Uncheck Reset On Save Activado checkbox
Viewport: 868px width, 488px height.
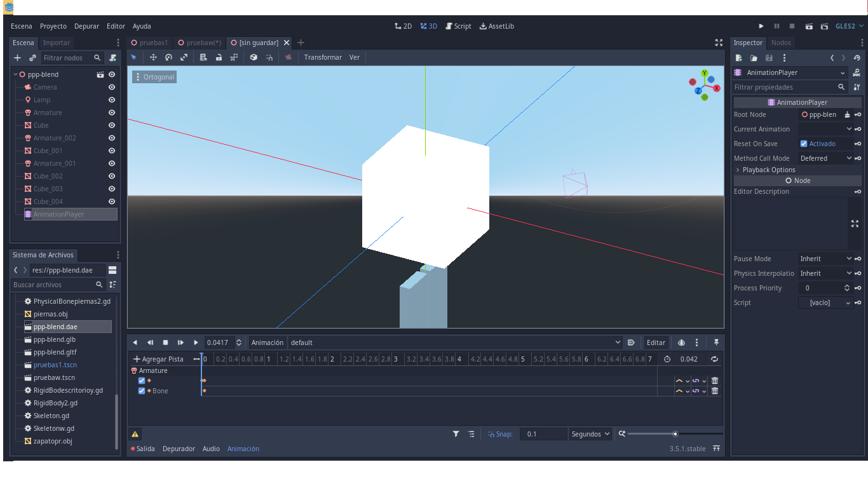coord(804,144)
